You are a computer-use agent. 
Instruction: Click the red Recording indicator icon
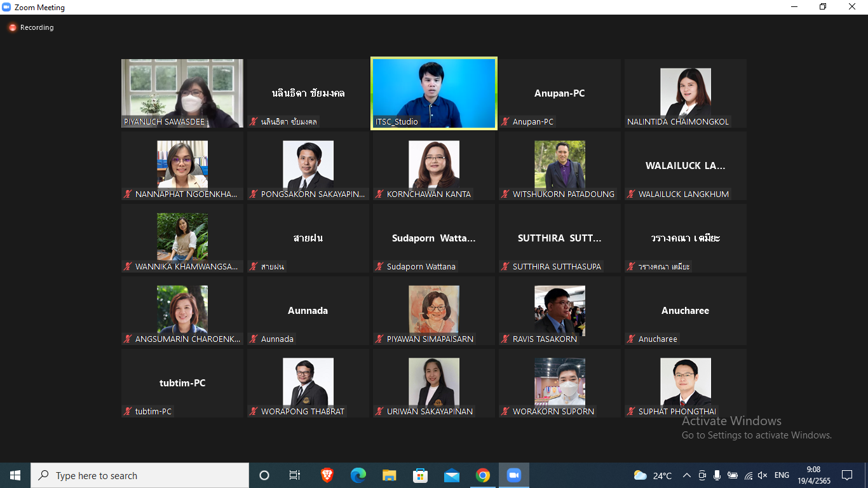click(x=12, y=27)
